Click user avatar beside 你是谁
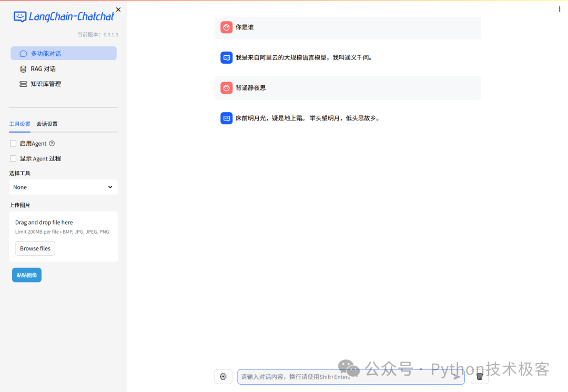The height and width of the screenshot is (392, 568). tap(226, 27)
